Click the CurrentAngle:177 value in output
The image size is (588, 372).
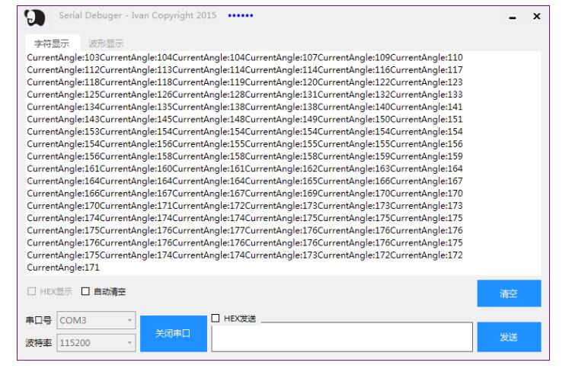coord(209,230)
